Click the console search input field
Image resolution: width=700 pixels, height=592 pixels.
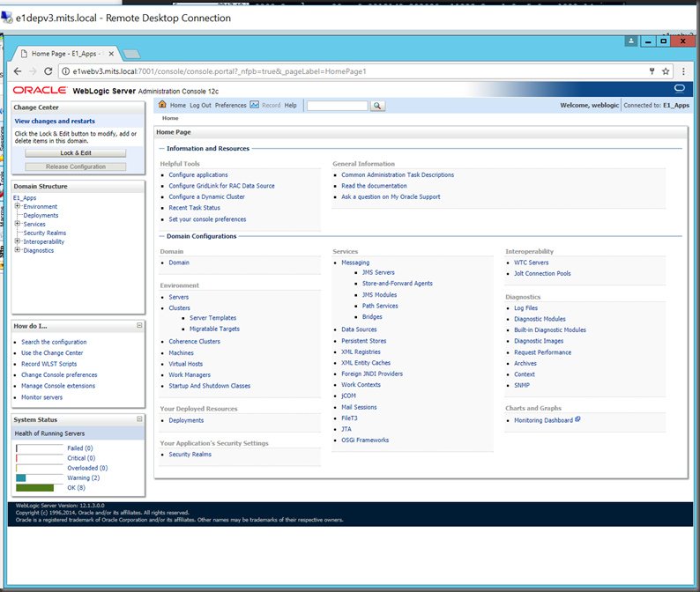338,106
